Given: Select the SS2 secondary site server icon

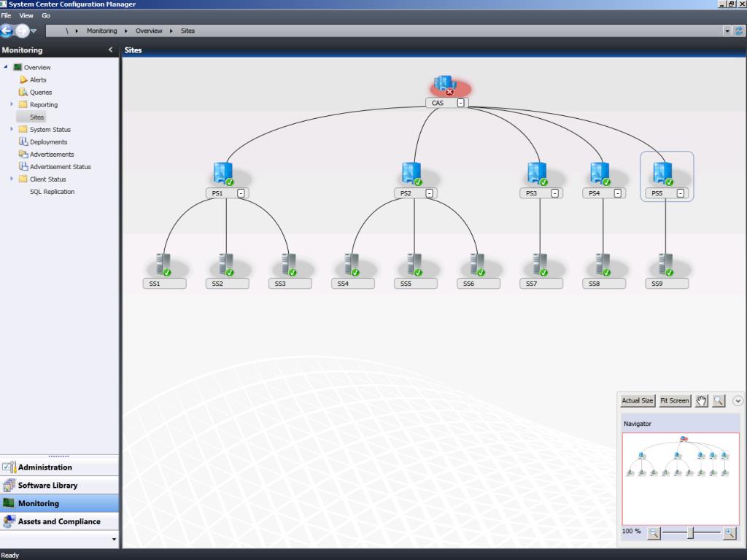Looking at the screenshot, I should pos(227,264).
